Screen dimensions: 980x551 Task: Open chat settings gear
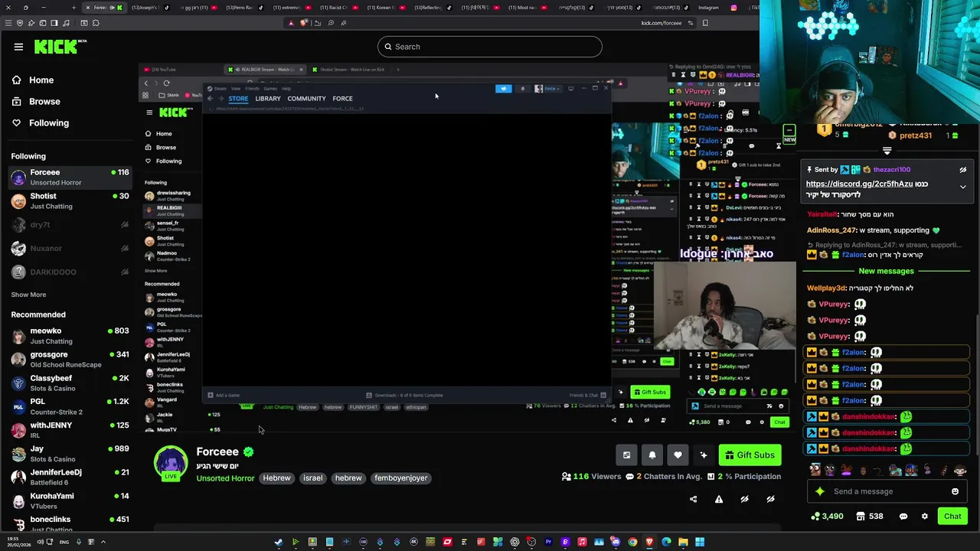point(924,517)
